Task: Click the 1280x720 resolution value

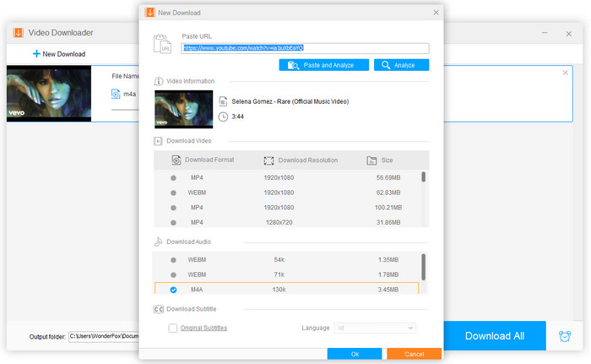Action: click(x=279, y=223)
